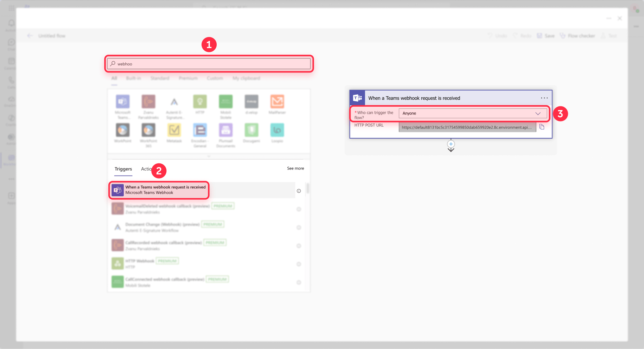Open Calls in the Teams sidebar
Viewport: 644px width, 349px height.
[11, 83]
